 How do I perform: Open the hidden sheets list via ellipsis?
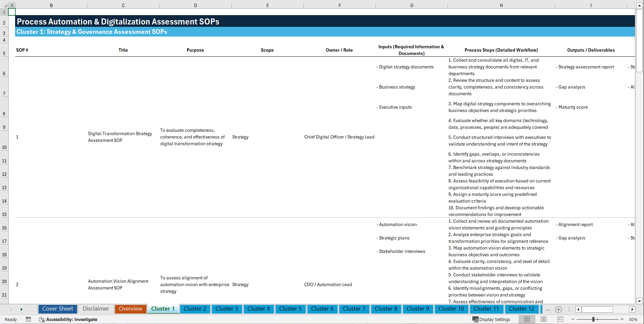(548, 309)
